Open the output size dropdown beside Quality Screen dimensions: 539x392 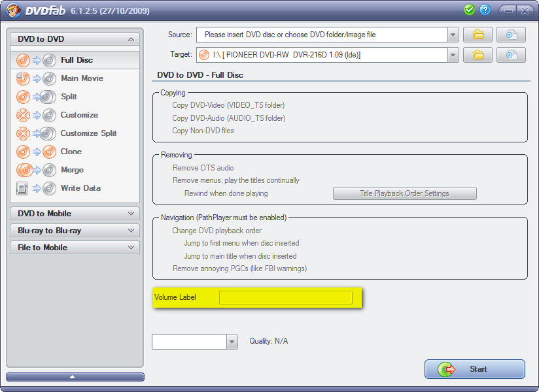tap(232, 342)
